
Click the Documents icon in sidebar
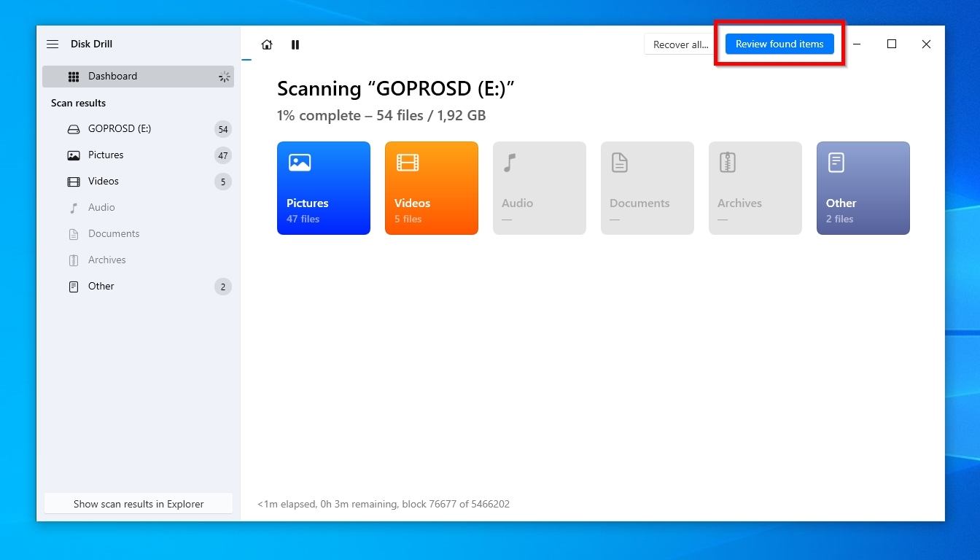point(74,234)
